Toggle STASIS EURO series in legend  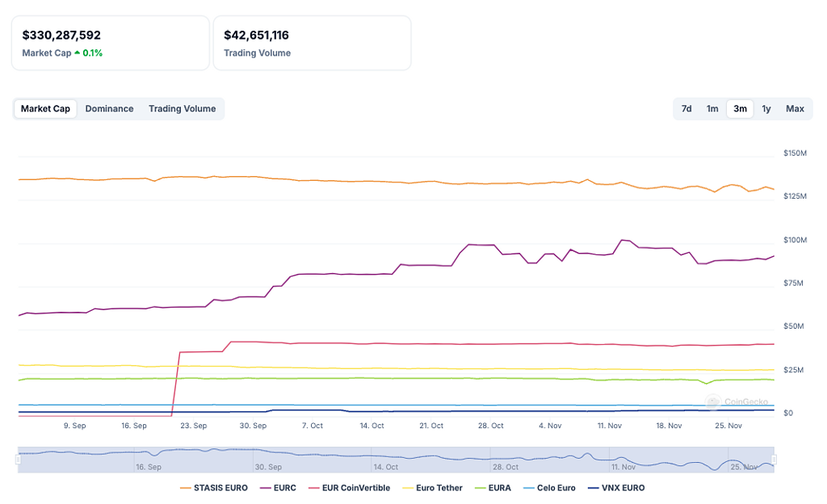point(213,488)
